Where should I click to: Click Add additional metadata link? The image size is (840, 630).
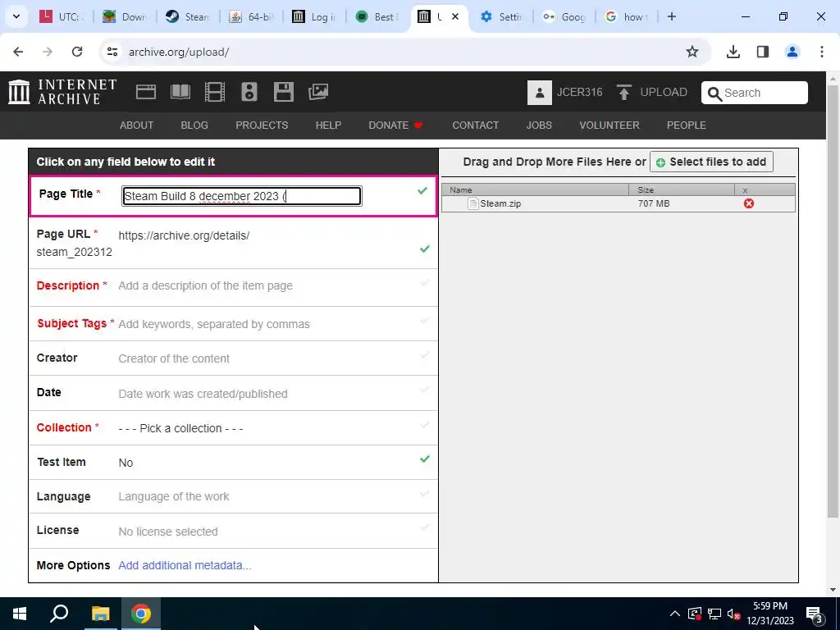[x=185, y=566]
